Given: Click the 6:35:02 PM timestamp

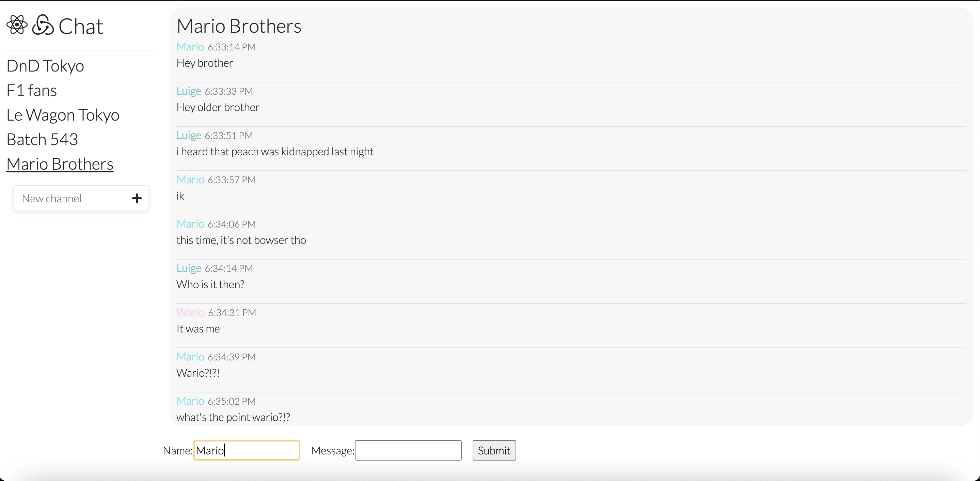Looking at the screenshot, I should click(231, 401).
